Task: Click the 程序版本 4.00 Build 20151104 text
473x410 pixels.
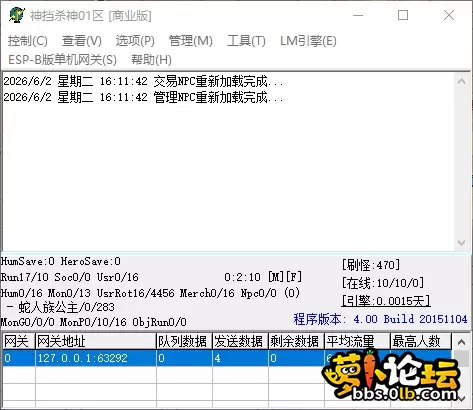Action: coord(380,319)
